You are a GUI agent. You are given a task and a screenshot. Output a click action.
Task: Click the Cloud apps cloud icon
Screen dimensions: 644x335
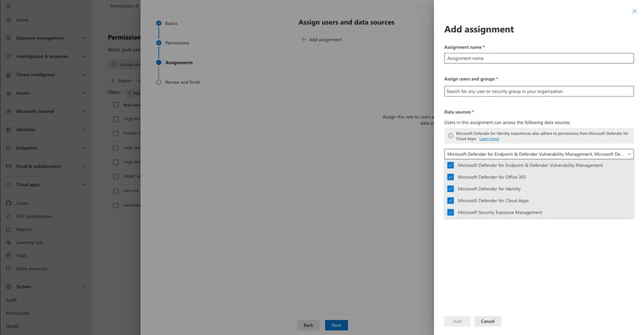point(8,184)
